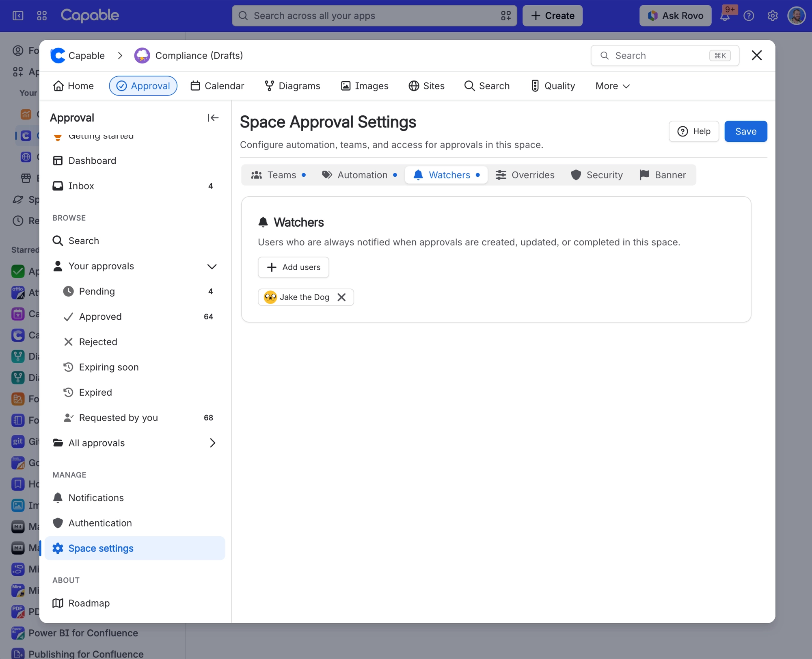Open user profile avatar

[796, 16]
